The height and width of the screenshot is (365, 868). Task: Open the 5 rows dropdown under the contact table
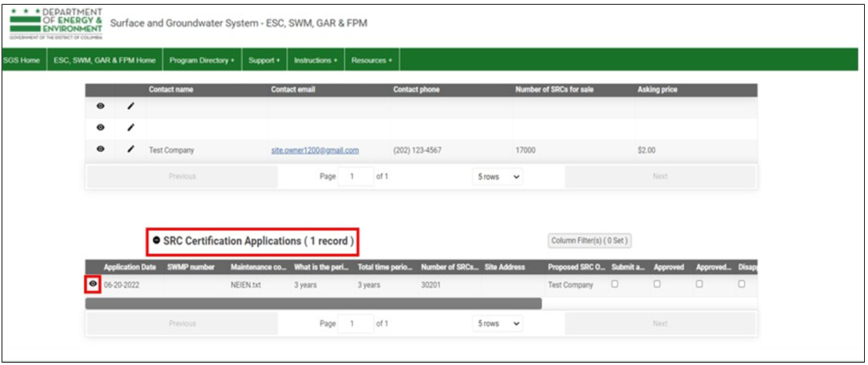pos(497,177)
